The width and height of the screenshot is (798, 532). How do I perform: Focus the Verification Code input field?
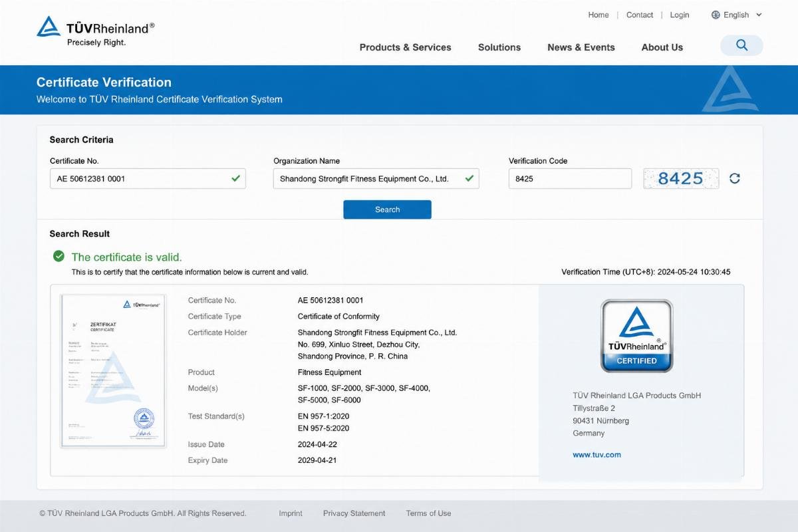coord(570,178)
